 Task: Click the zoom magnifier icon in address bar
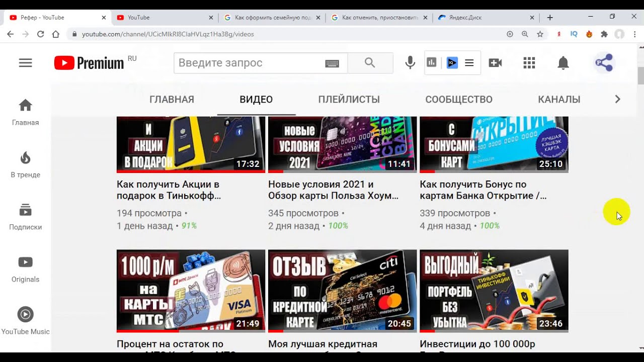[525, 34]
